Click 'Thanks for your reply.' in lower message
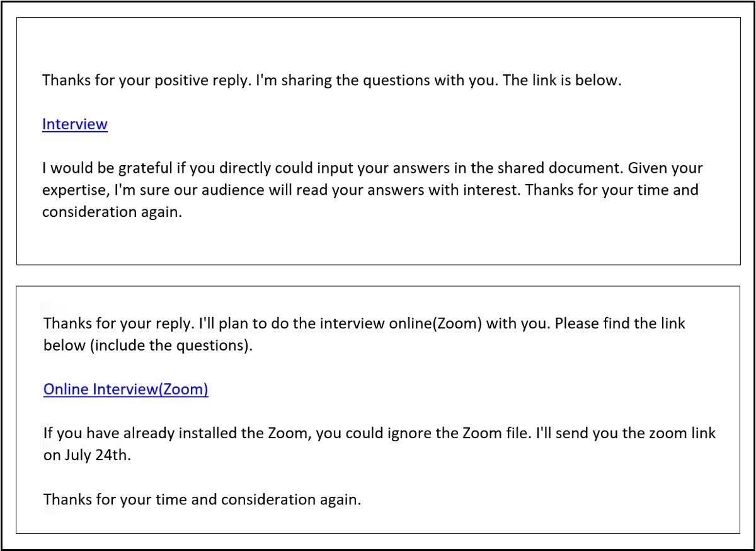The width and height of the screenshot is (756, 551). click(118, 324)
